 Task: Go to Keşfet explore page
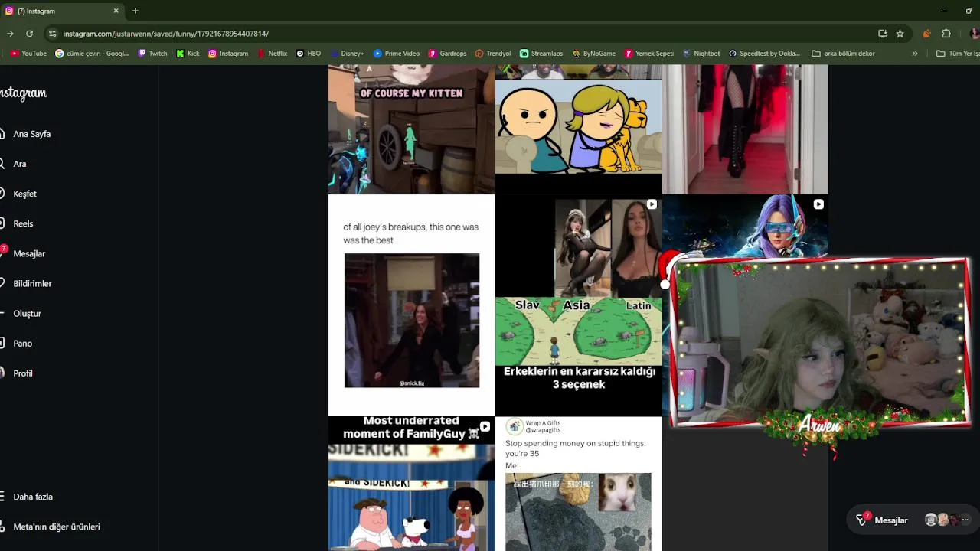24,194
